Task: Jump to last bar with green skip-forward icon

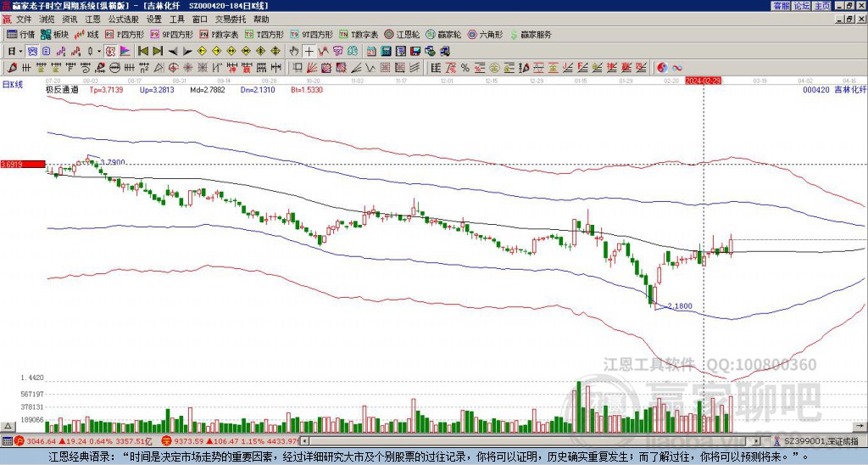Action: coord(158,52)
